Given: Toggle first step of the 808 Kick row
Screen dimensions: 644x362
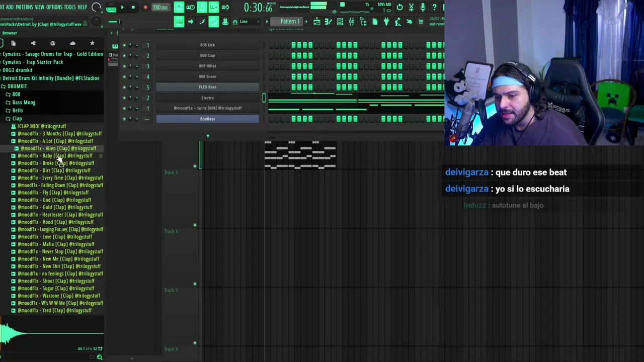Looking at the screenshot, I should click(x=271, y=45).
